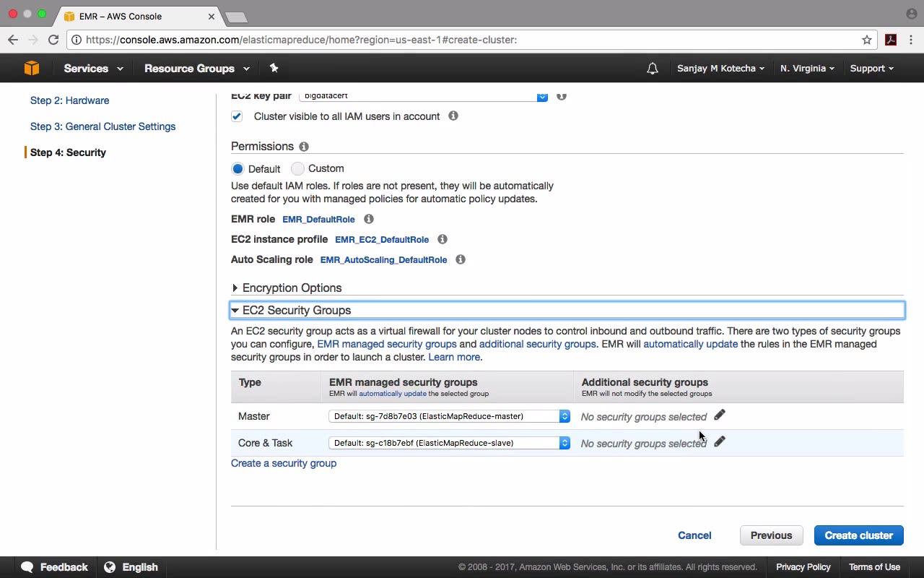Close the EMR – AWS Console tab
Image resolution: width=924 pixels, height=578 pixels.
pos(212,16)
